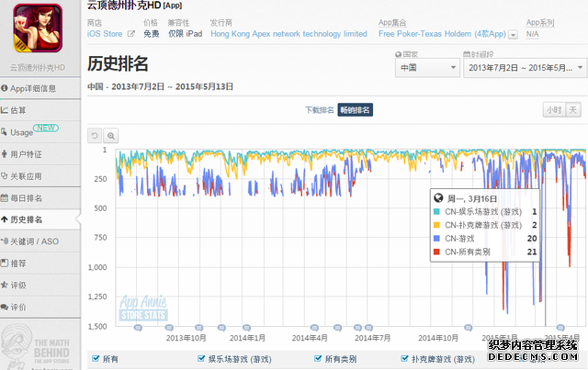Open the 推荐 sidebar item

point(40,263)
